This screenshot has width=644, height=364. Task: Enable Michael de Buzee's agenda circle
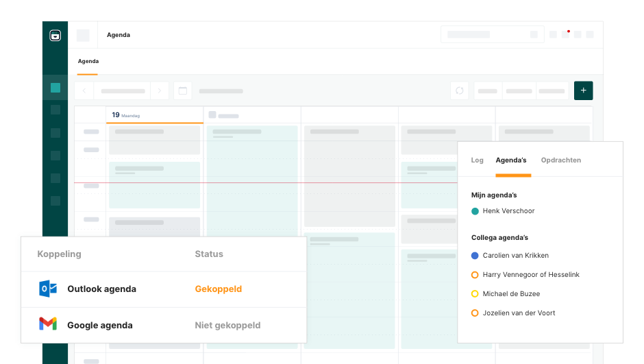tap(475, 294)
